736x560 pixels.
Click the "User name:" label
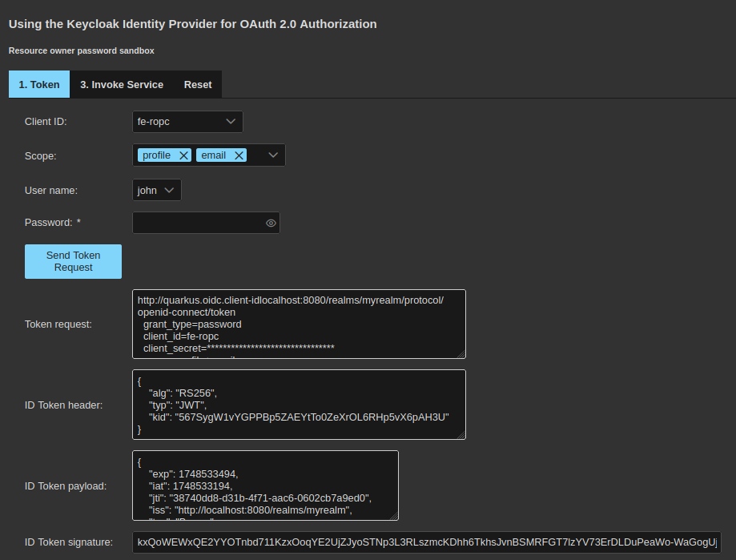coord(51,191)
